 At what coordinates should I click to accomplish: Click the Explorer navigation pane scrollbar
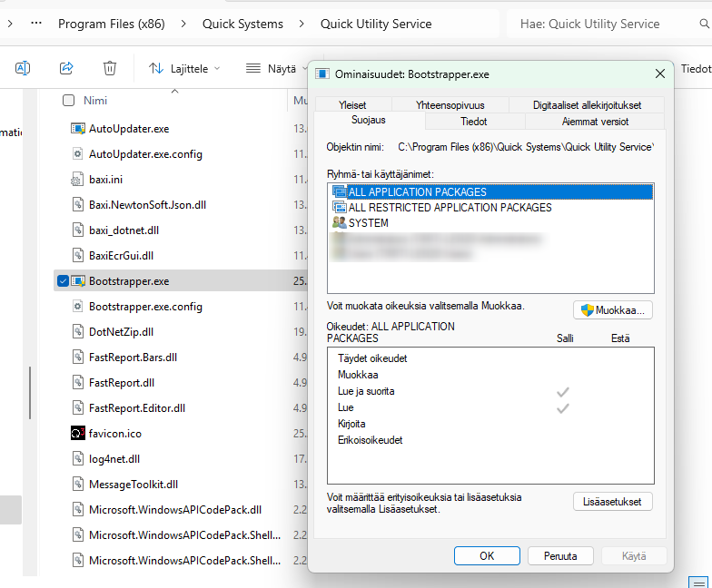pos(30,393)
